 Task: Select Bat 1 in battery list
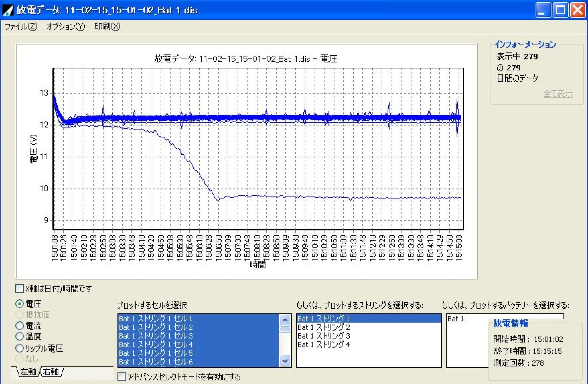click(x=468, y=319)
